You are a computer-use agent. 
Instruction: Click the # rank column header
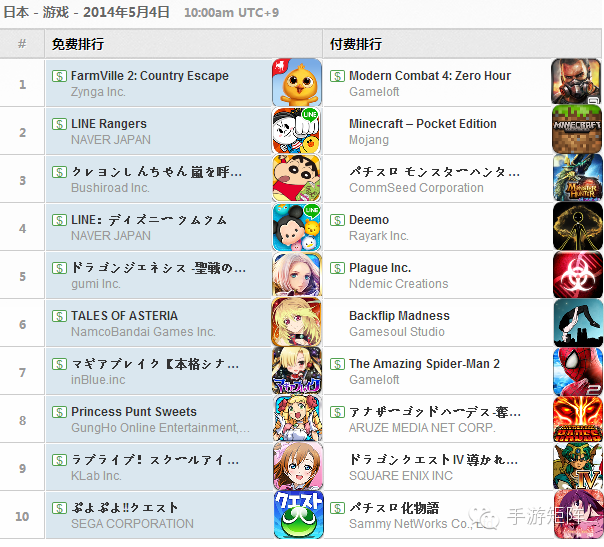click(x=22, y=44)
